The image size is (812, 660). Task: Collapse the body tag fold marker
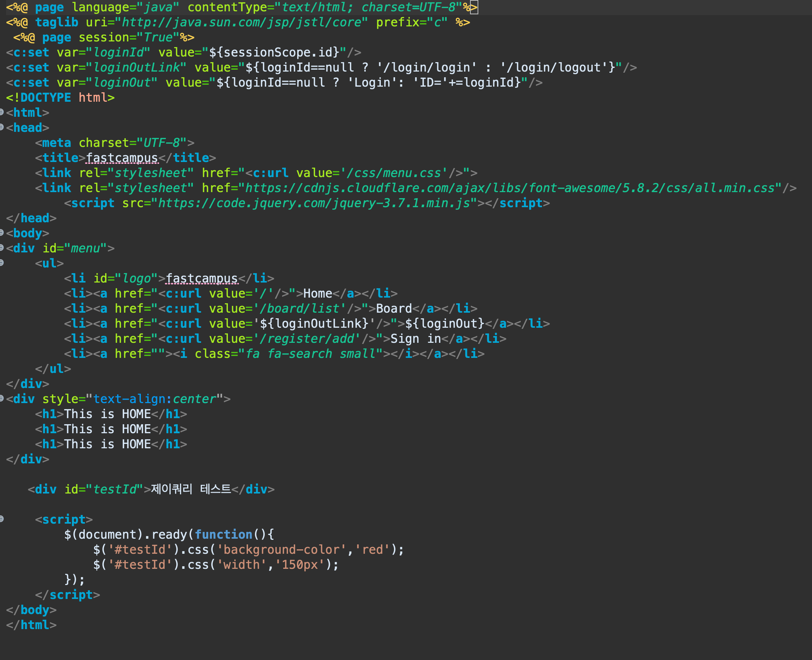point(2,232)
